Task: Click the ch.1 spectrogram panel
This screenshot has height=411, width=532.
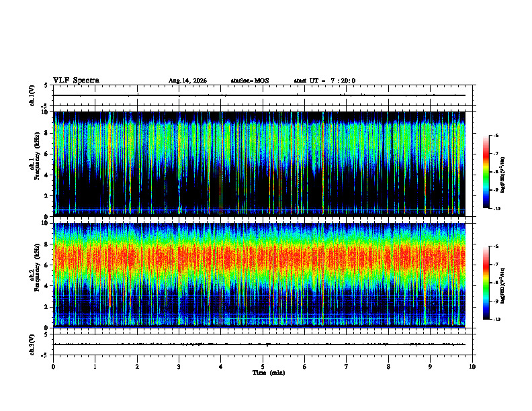Action: point(259,164)
